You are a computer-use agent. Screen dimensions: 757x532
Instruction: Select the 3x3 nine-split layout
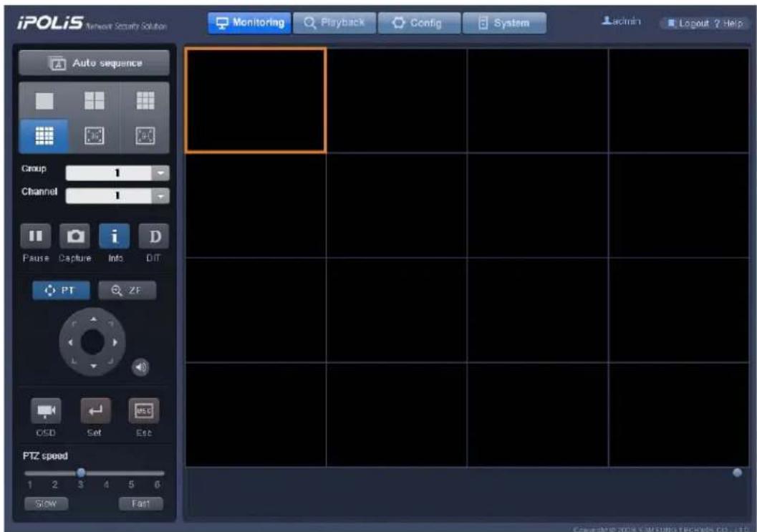click(x=145, y=101)
